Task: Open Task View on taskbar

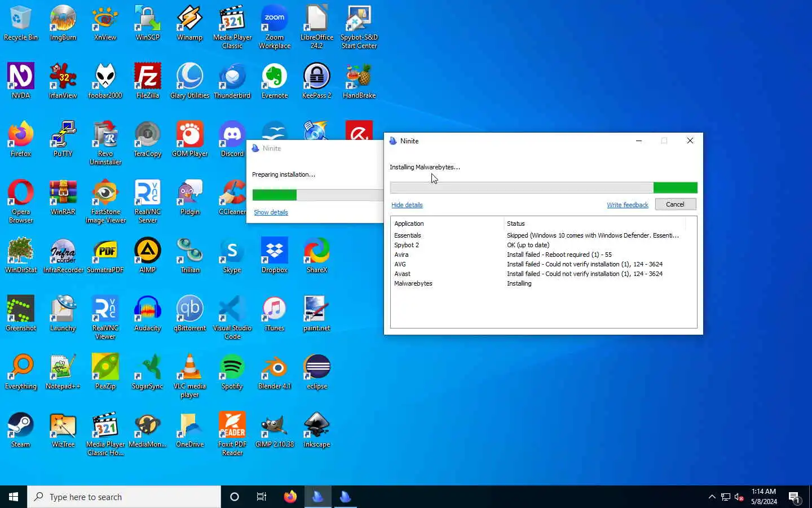Action: click(x=262, y=497)
